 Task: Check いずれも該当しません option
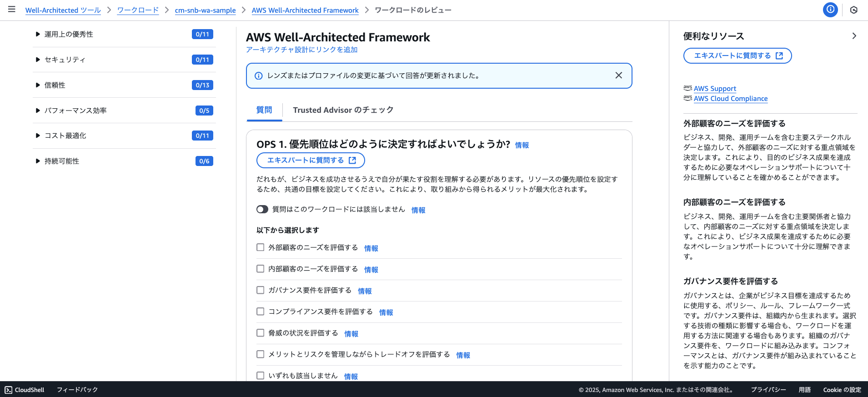261,376
